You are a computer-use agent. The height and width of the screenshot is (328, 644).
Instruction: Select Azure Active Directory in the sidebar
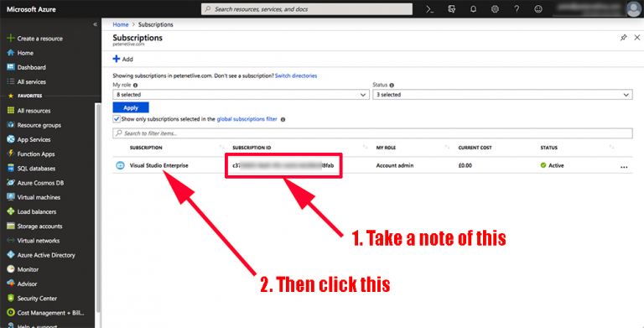pyautogui.click(x=46, y=255)
